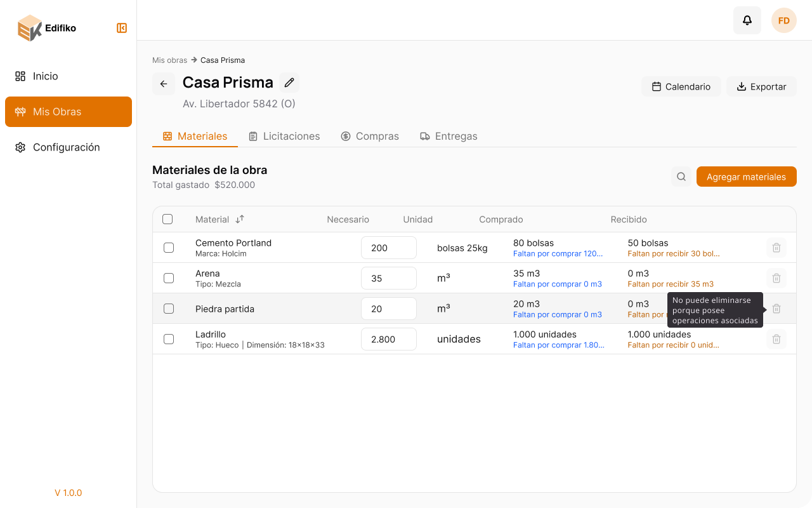Click the 'bolsas 25kg' unit cell
Viewport: 812px width, 508px height.
(462, 248)
